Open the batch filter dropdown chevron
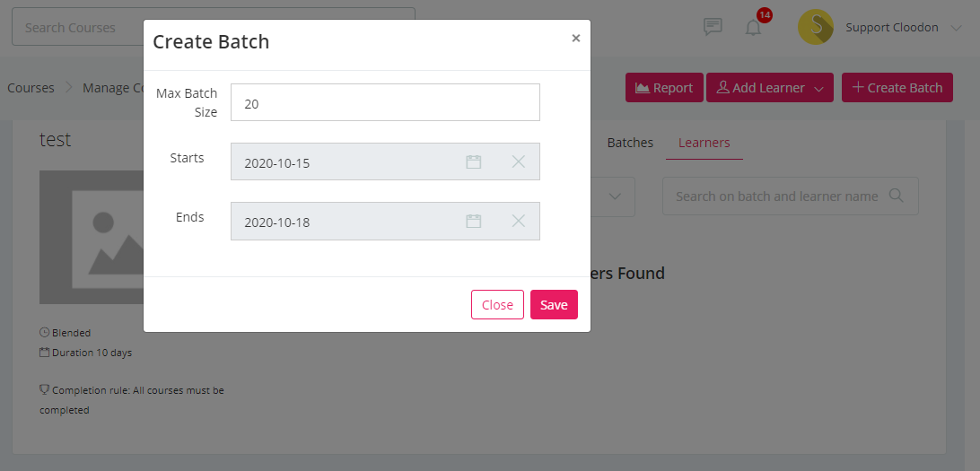This screenshot has height=471, width=980. tap(615, 196)
